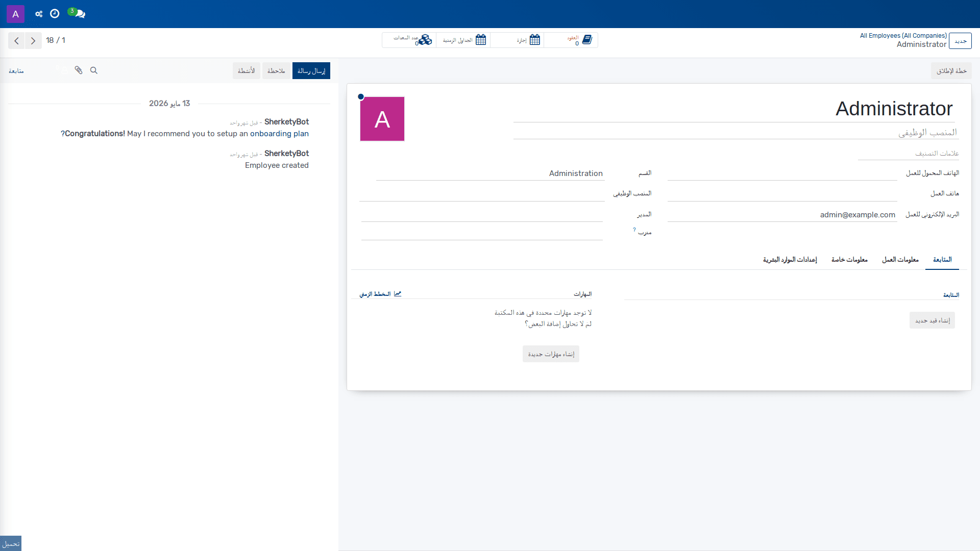Open the contracts book stat button
The height and width of the screenshot is (551, 980).
pos(571,40)
